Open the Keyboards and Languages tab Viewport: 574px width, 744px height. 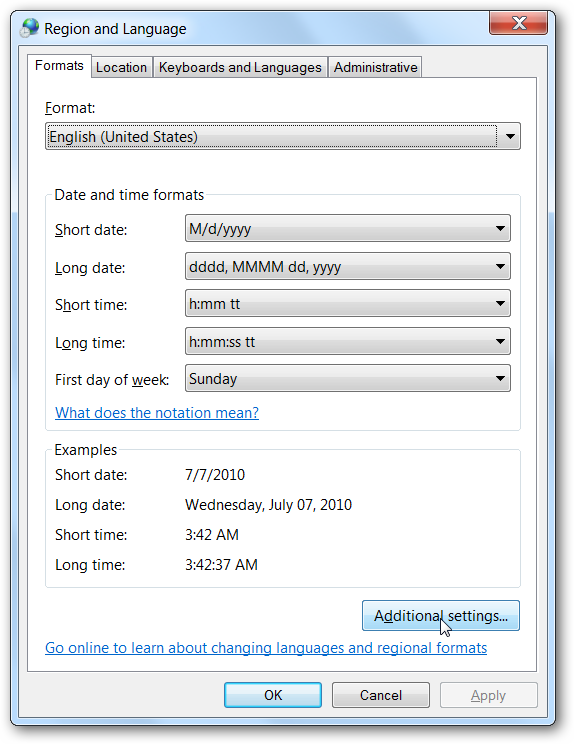[x=240, y=67]
